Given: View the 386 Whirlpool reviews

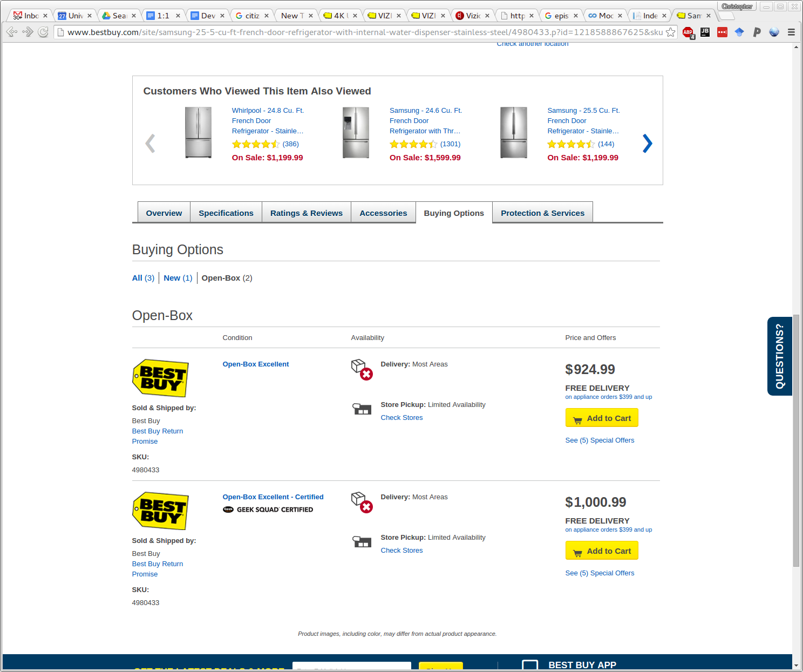Looking at the screenshot, I should (x=290, y=144).
